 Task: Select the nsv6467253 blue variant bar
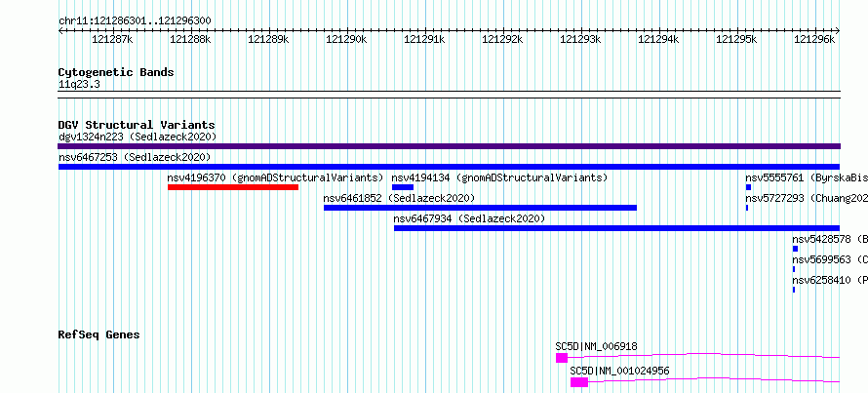tap(449, 167)
